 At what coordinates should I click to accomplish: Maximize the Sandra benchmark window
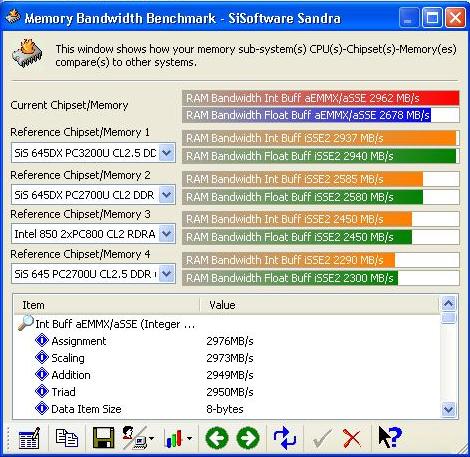click(x=432, y=17)
